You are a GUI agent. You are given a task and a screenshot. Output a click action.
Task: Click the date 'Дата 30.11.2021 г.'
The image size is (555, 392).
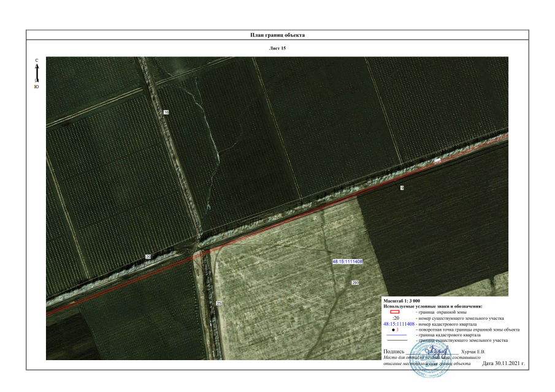click(503, 364)
